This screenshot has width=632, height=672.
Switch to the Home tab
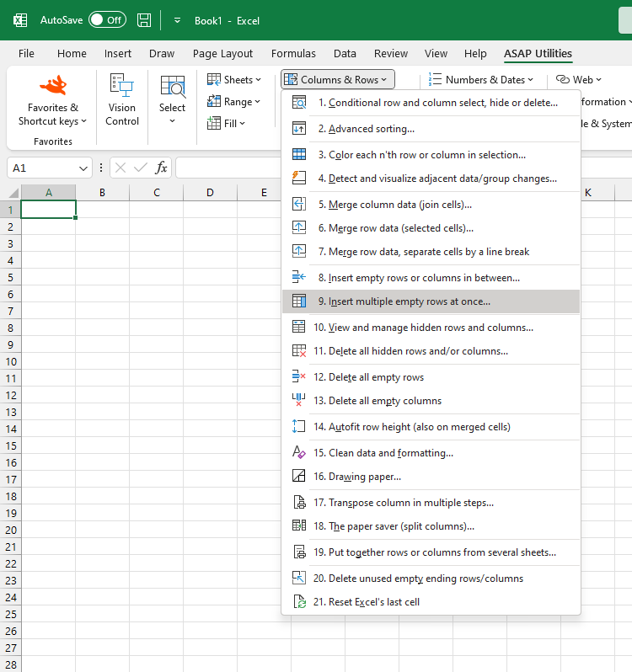(x=72, y=54)
